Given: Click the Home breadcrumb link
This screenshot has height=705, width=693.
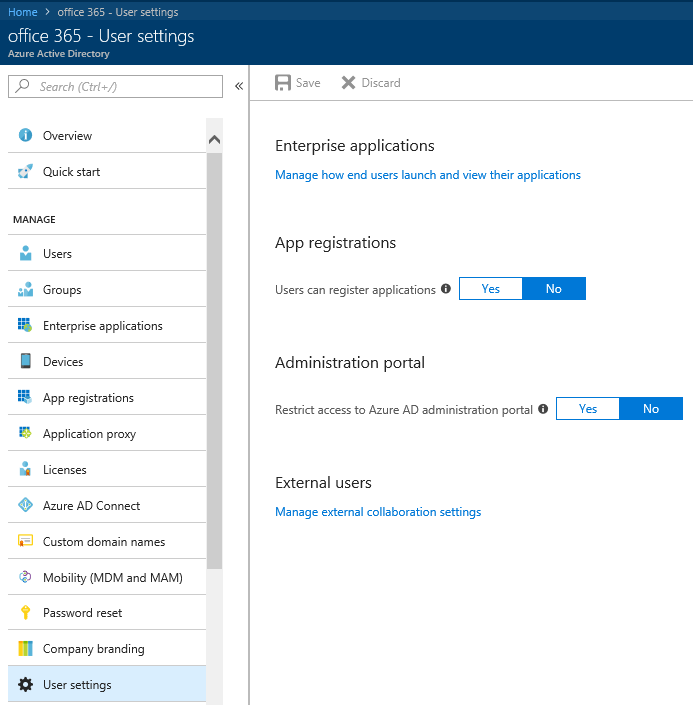Looking at the screenshot, I should pyautogui.click(x=22, y=12).
